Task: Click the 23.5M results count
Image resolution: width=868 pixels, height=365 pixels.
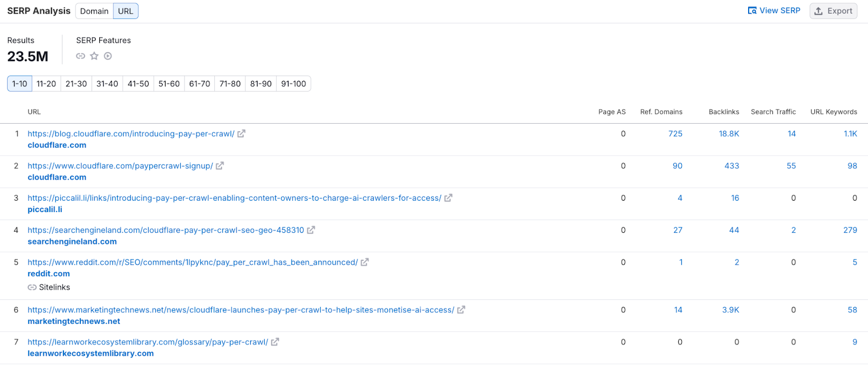Action: [28, 56]
